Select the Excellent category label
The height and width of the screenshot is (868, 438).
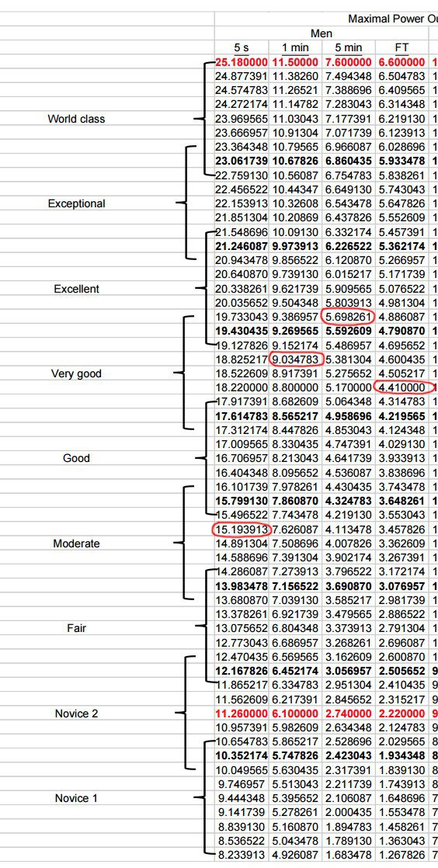click(76, 288)
